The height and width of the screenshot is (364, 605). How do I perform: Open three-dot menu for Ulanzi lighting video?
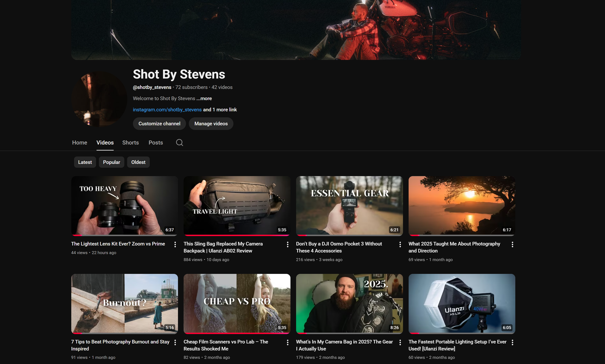coord(512,342)
